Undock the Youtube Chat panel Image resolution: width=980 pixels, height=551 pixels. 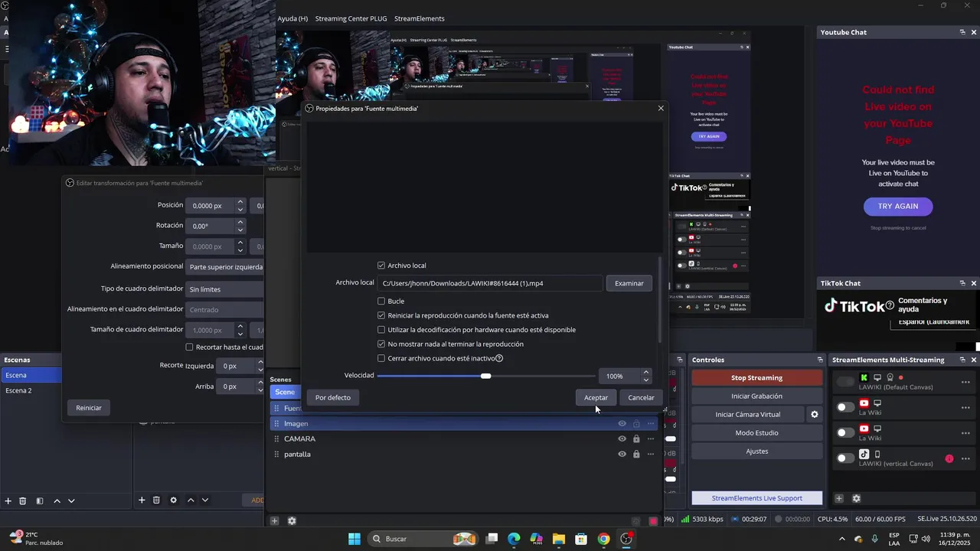click(x=962, y=32)
